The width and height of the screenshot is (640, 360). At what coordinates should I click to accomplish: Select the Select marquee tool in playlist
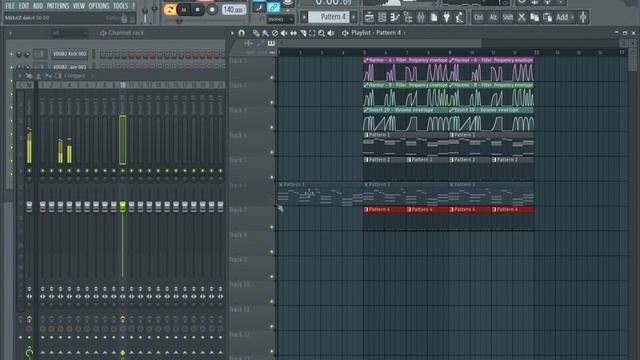click(x=312, y=33)
